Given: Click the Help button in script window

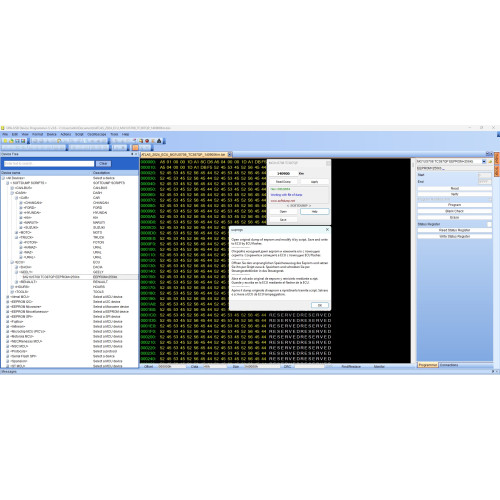Looking at the screenshot, I should (314, 212).
